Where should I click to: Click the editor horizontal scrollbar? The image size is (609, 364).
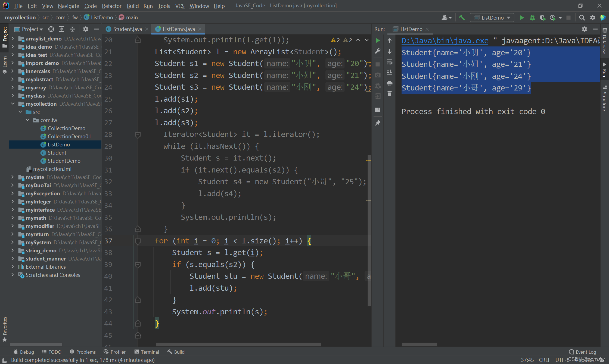coord(238,345)
